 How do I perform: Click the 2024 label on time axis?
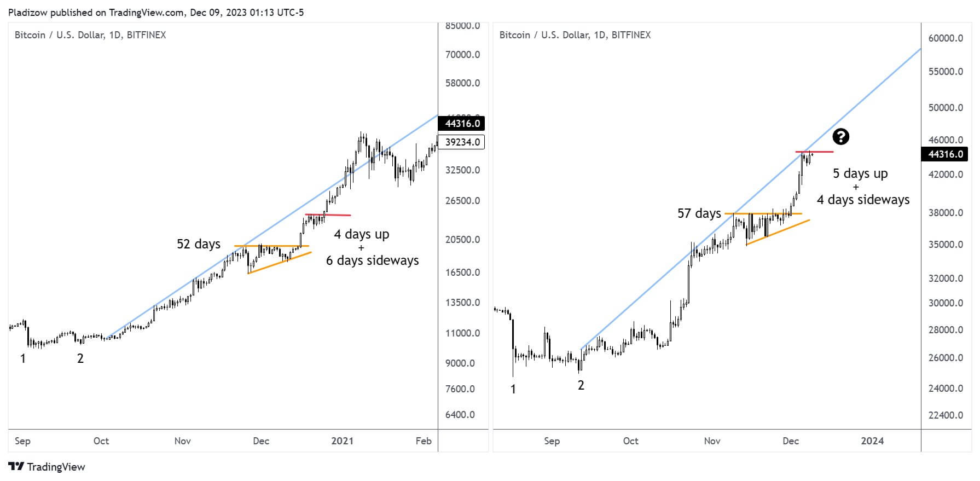(x=872, y=441)
